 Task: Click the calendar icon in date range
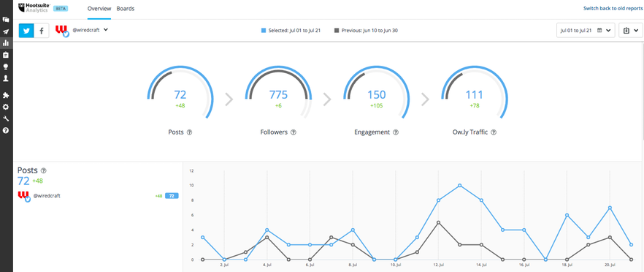(599, 31)
